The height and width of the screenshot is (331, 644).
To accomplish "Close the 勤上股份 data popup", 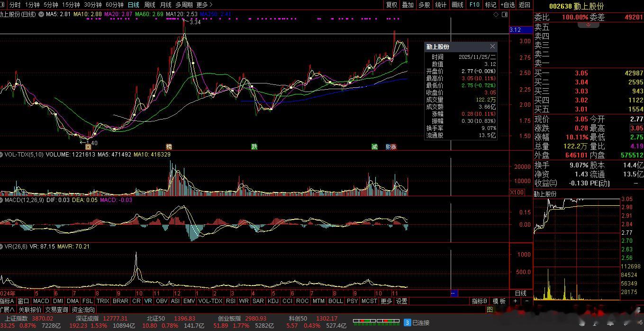I will click(x=492, y=46).
